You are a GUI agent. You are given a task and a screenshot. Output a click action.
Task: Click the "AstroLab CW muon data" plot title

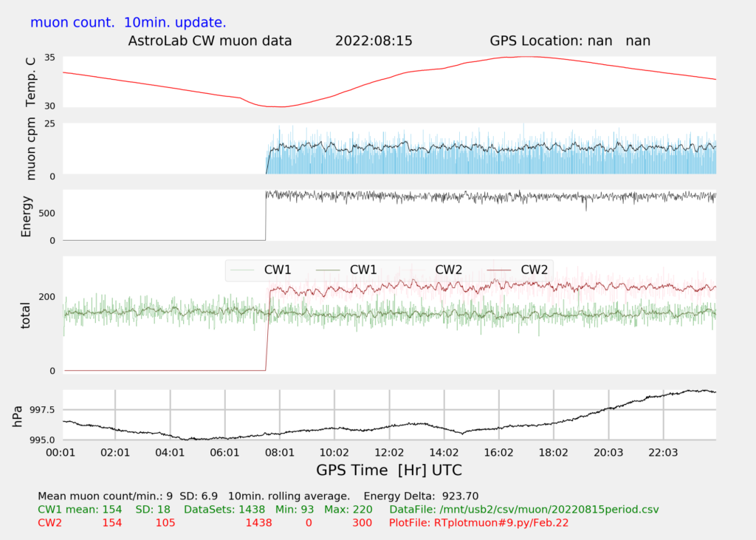[x=210, y=41]
